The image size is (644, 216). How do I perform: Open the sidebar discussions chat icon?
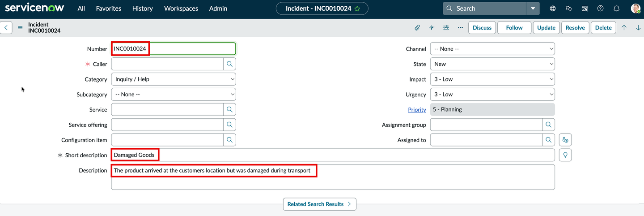[568, 9]
